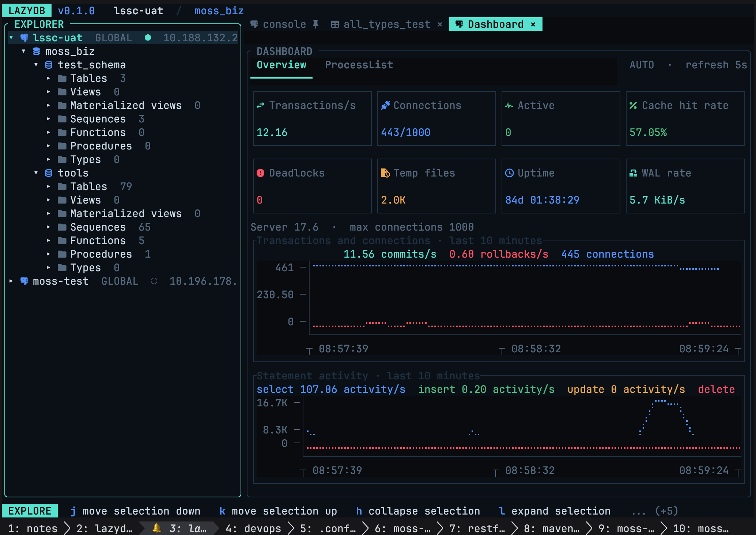This screenshot has height=535, width=756.
Task: Click the 443/1000 connections value
Action: pos(405,132)
